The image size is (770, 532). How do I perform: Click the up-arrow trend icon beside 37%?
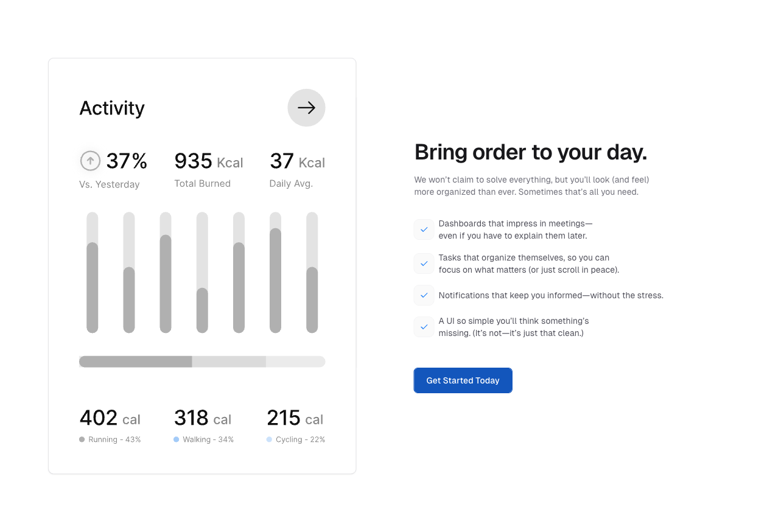[x=90, y=161]
